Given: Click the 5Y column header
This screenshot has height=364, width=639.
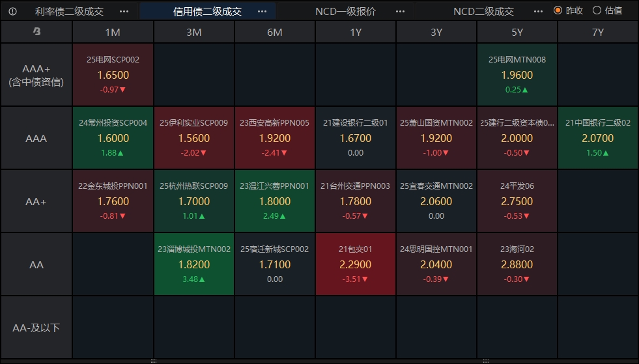Looking at the screenshot, I should click(517, 32).
